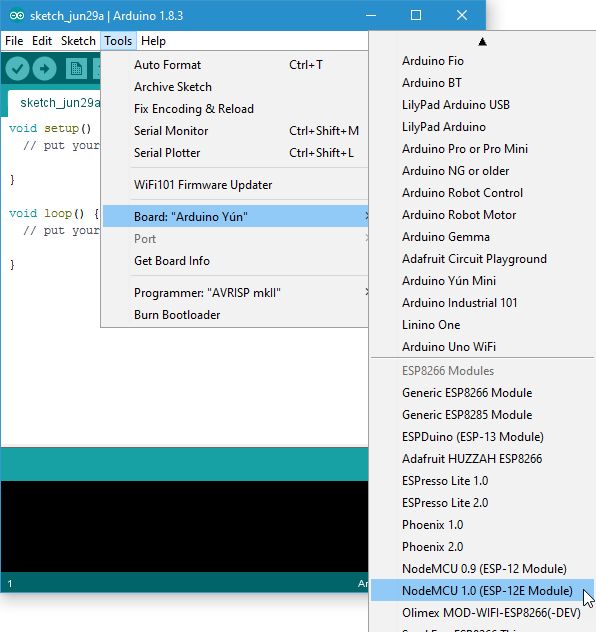This screenshot has height=632, width=596.
Task: Open the File menu
Action: (x=14, y=41)
